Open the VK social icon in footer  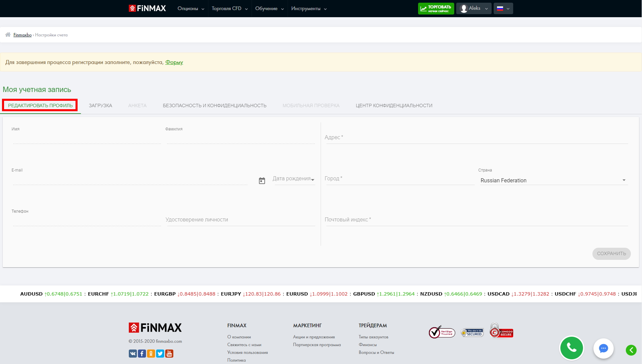point(133,353)
